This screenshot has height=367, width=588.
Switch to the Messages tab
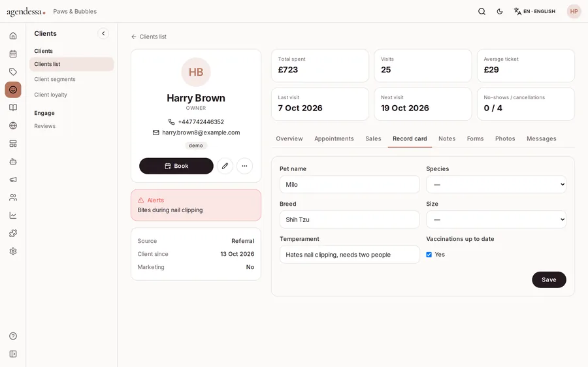[542, 138]
